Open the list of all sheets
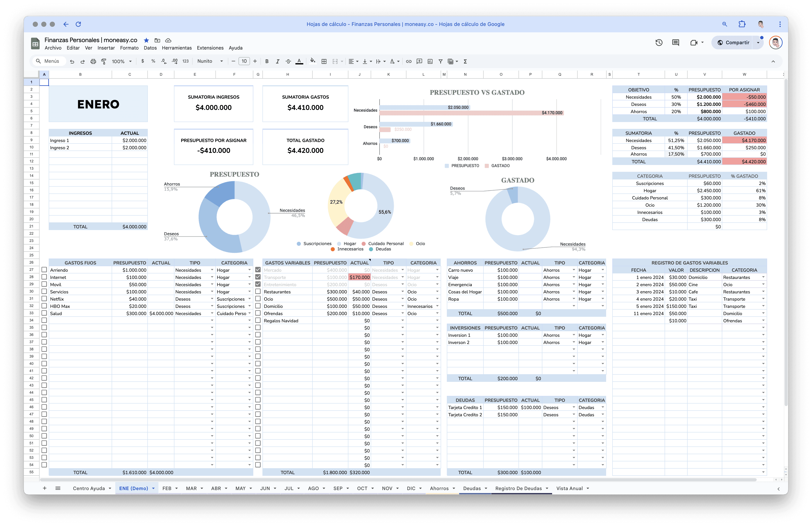This screenshot has height=526, width=812. coord(58,488)
